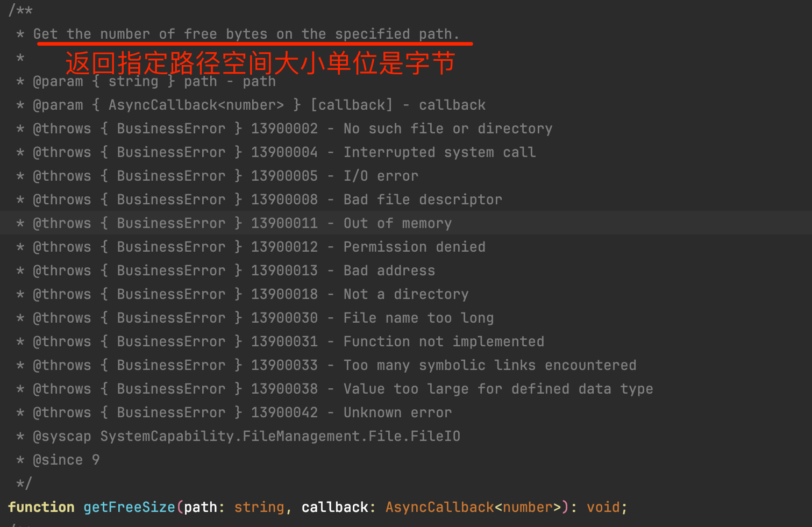
Task: Click error code 13900002
Action: click(x=284, y=129)
